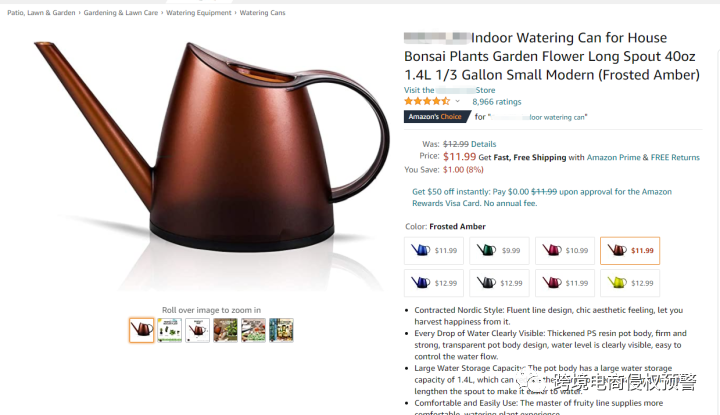Expand the star rating dropdown arrow
The width and height of the screenshot is (720, 415).
457,101
